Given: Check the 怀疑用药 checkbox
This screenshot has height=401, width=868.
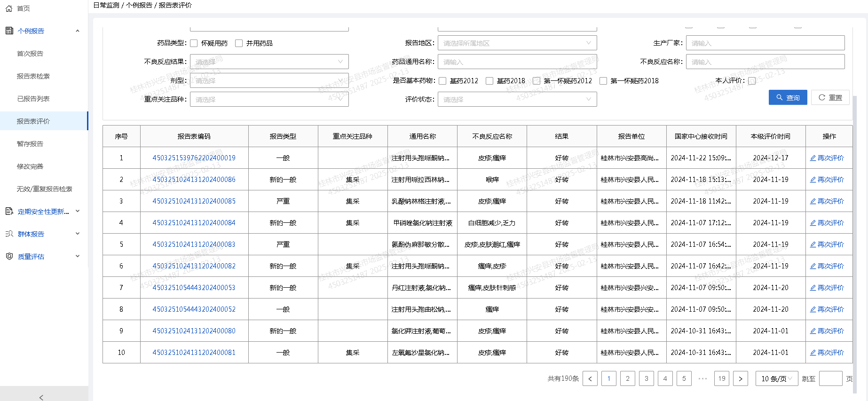Looking at the screenshot, I should pos(194,43).
